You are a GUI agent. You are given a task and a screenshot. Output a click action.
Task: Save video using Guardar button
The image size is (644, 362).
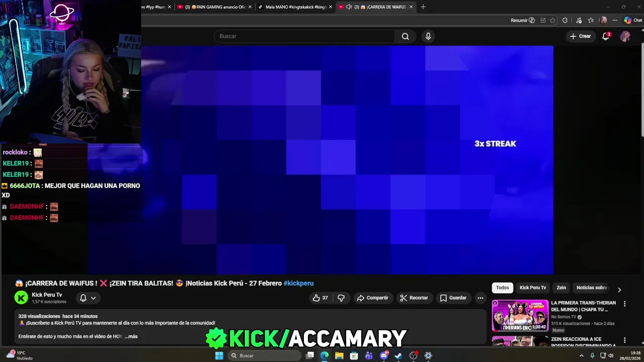[x=453, y=298]
